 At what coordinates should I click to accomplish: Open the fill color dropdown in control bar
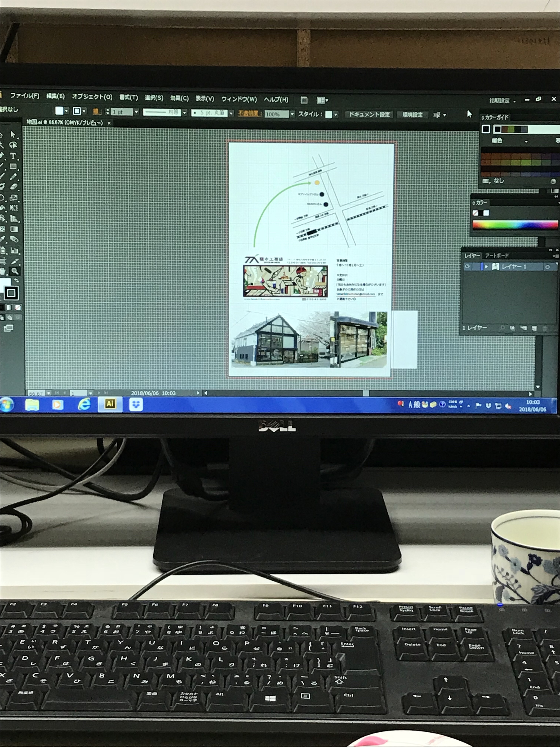click(x=66, y=111)
